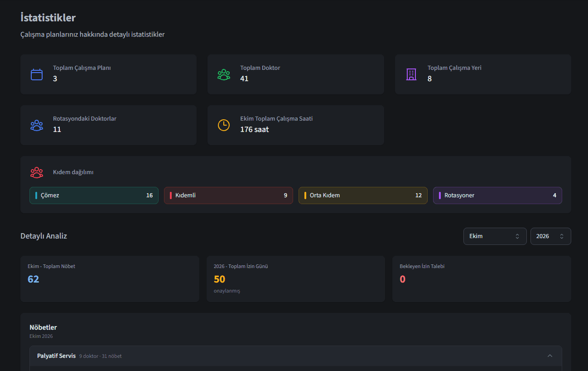Select the Rotasyoner seniority card
This screenshot has height=371, width=588.
pyautogui.click(x=497, y=195)
